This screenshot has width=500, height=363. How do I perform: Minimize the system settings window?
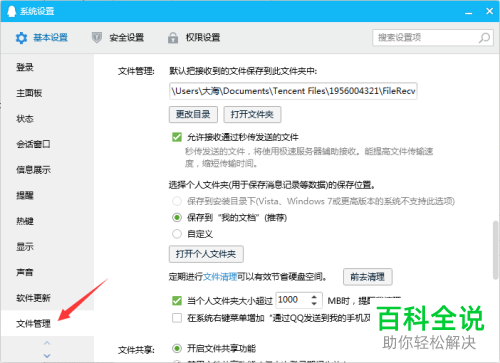point(469,12)
